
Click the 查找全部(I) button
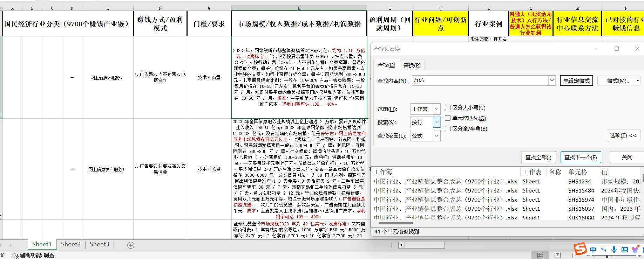click(538, 157)
